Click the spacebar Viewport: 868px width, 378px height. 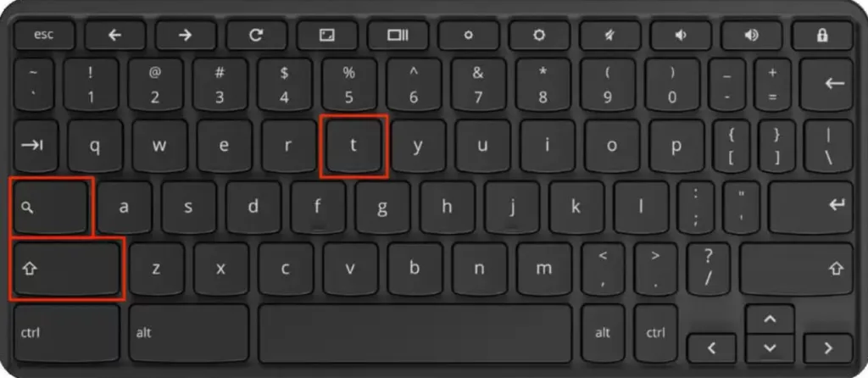(x=415, y=333)
